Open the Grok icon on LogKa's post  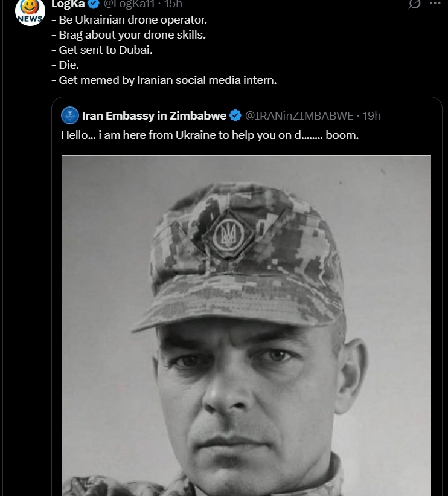pyautogui.click(x=415, y=4)
